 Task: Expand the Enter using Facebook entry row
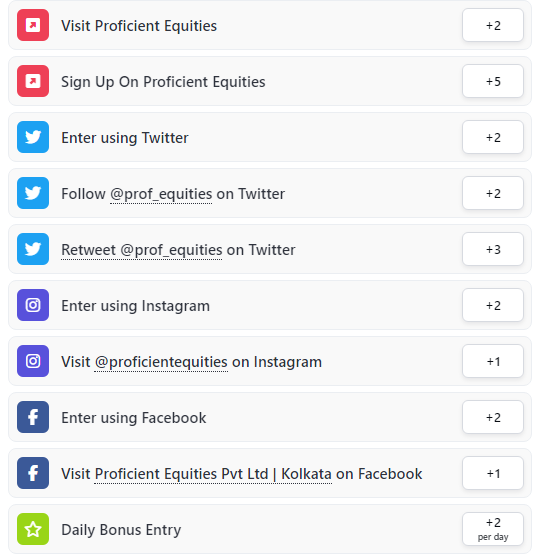(270, 417)
